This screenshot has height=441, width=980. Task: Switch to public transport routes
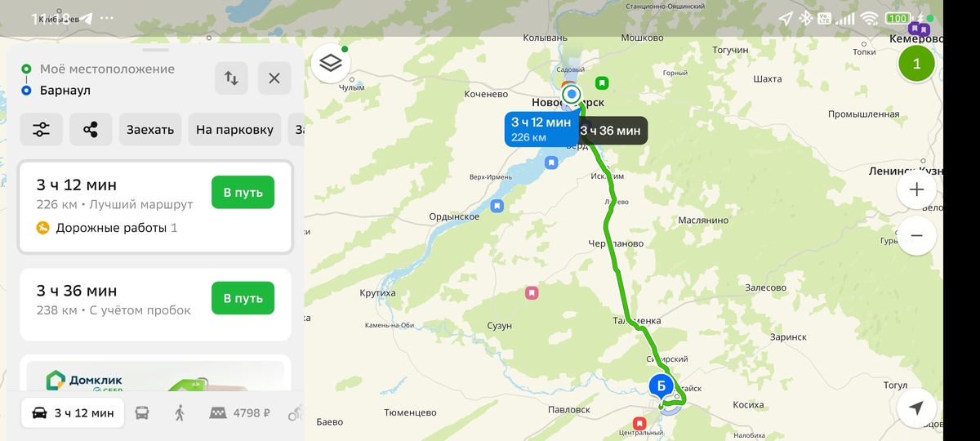142,413
